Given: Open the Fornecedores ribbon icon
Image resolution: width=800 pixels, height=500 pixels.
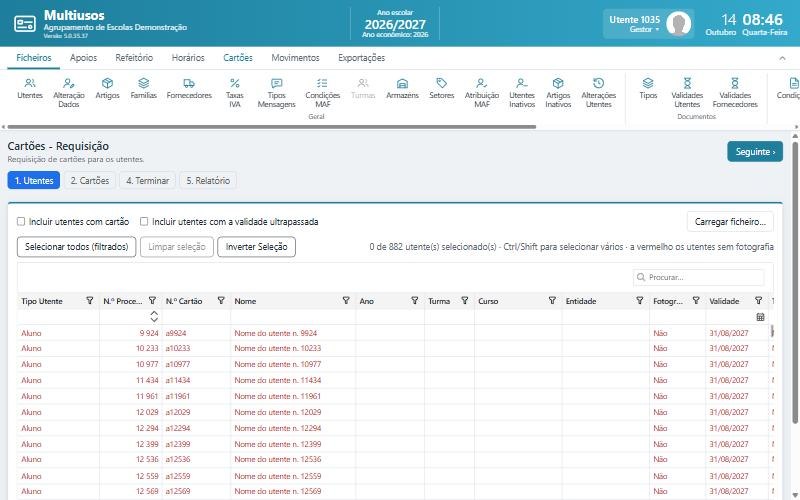Looking at the screenshot, I should pos(189,88).
